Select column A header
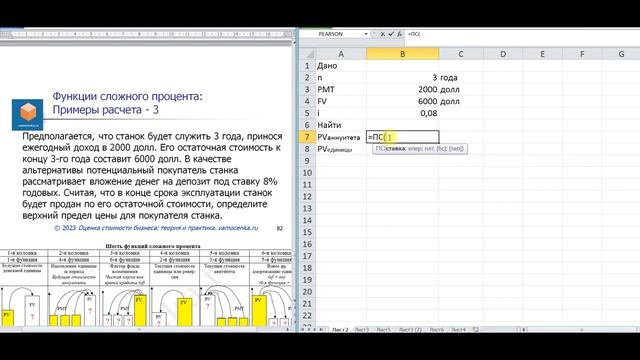640x360 pixels. pos(341,54)
